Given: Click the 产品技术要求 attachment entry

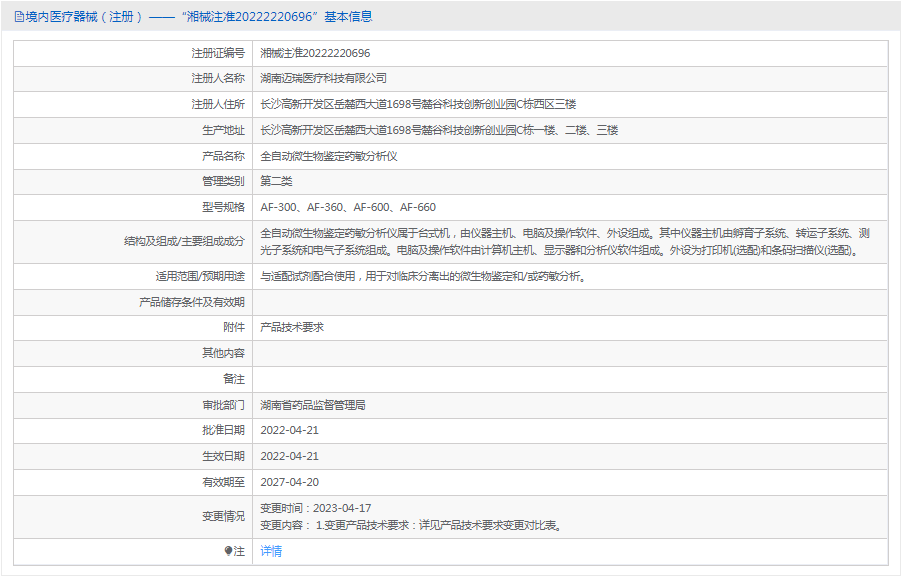Looking at the screenshot, I should coord(292,327).
